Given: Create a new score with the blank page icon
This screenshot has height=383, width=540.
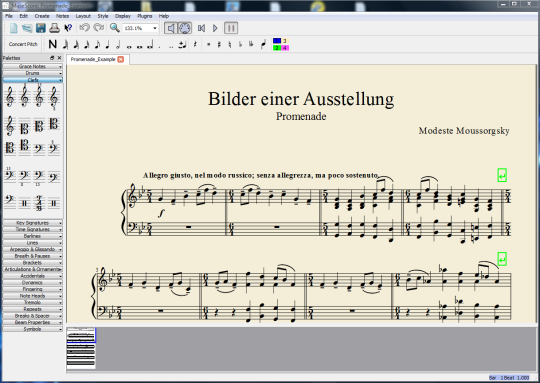Looking at the screenshot, I should pos(13,28).
